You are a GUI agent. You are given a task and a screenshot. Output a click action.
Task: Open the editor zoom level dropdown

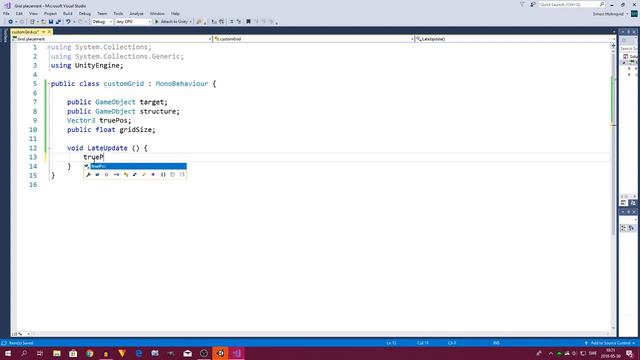click(21, 334)
